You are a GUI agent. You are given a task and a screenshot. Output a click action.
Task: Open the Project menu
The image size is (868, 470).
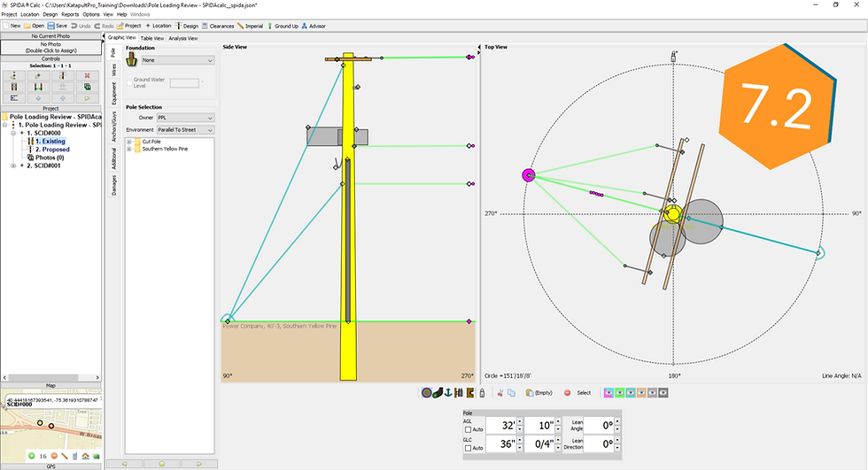point(9,14)
